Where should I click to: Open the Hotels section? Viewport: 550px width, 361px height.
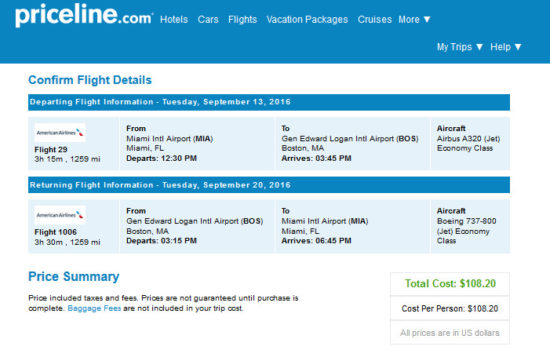tap(174, 19)
